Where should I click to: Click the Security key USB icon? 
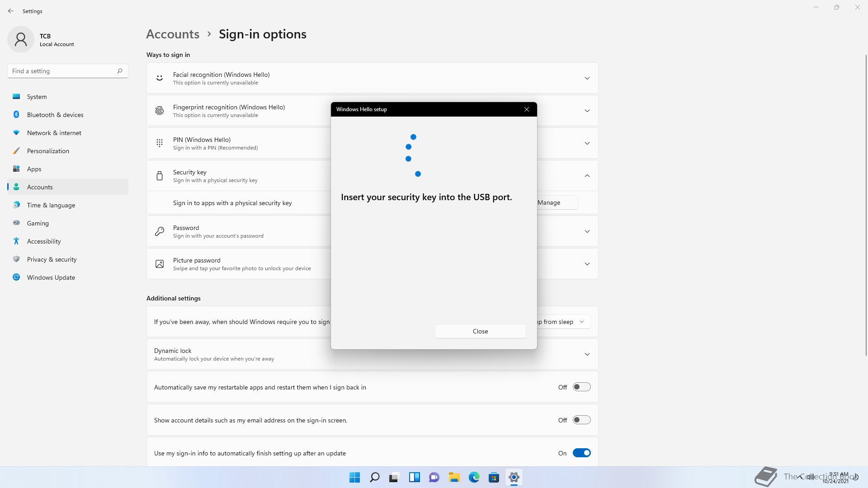[160, 176]
